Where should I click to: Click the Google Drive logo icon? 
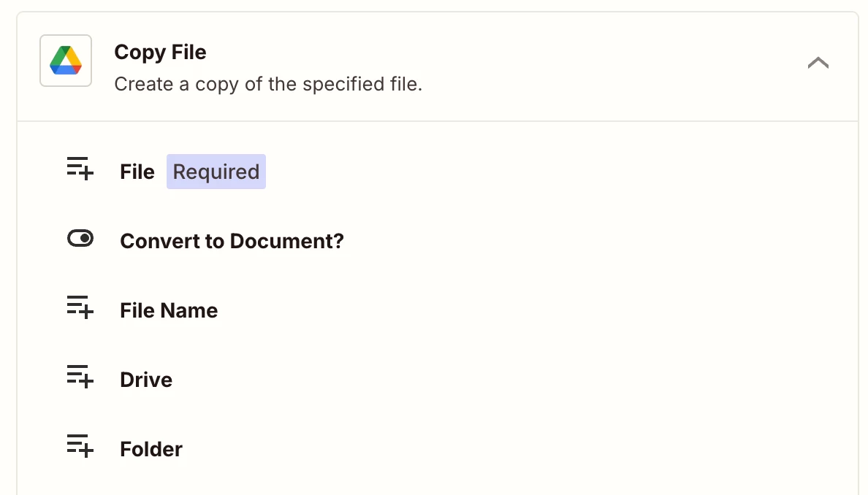point(66,61)
